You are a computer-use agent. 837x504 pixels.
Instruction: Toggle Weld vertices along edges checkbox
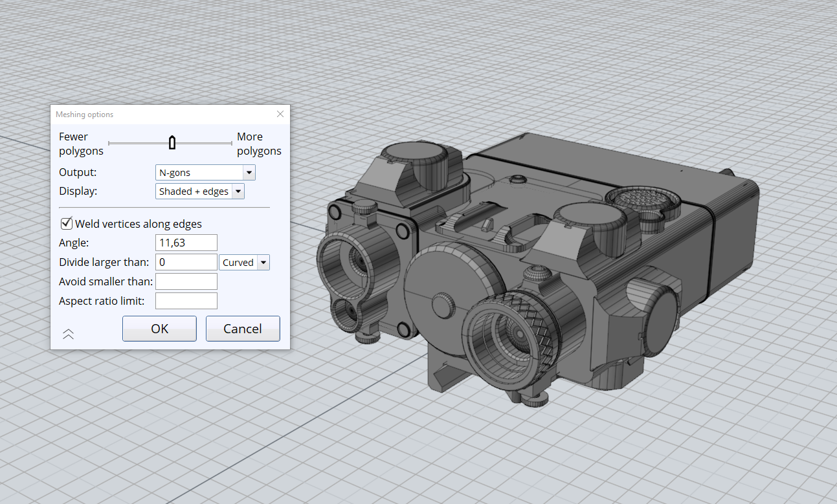pyautogui.click(x=66, y=224)
